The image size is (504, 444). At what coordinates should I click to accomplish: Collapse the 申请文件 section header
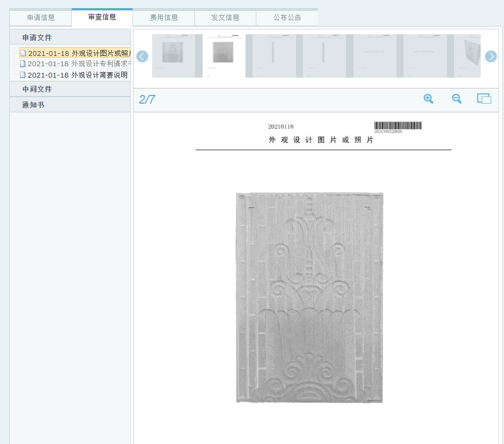(x=37, y=37)
